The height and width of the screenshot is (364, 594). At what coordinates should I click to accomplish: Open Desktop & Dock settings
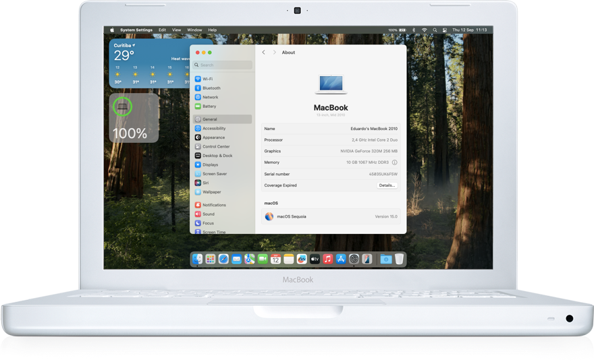(x=217, y=156)
